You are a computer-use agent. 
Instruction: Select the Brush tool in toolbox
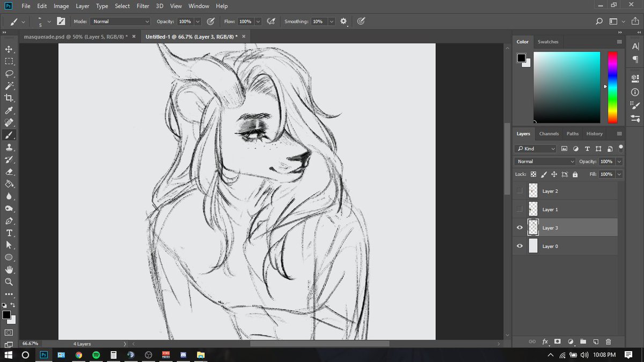(9, 135)
